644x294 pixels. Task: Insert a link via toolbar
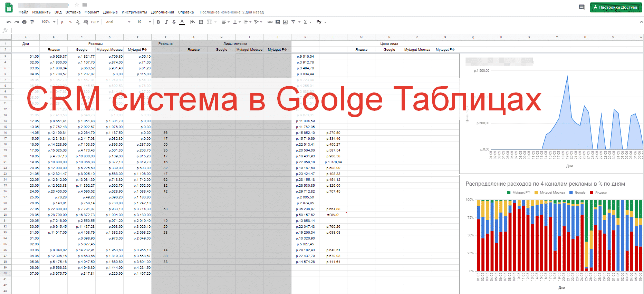pos(270,22)
